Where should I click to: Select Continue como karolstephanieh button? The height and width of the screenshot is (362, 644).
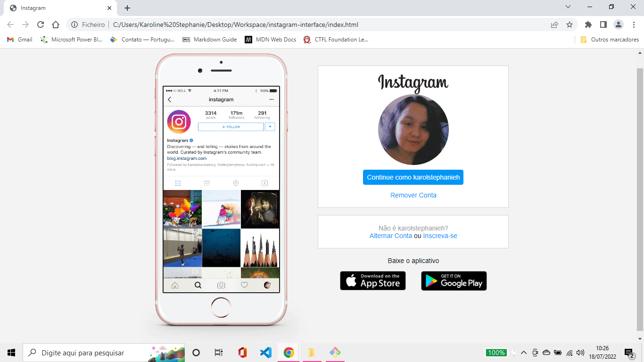[413, 177]
